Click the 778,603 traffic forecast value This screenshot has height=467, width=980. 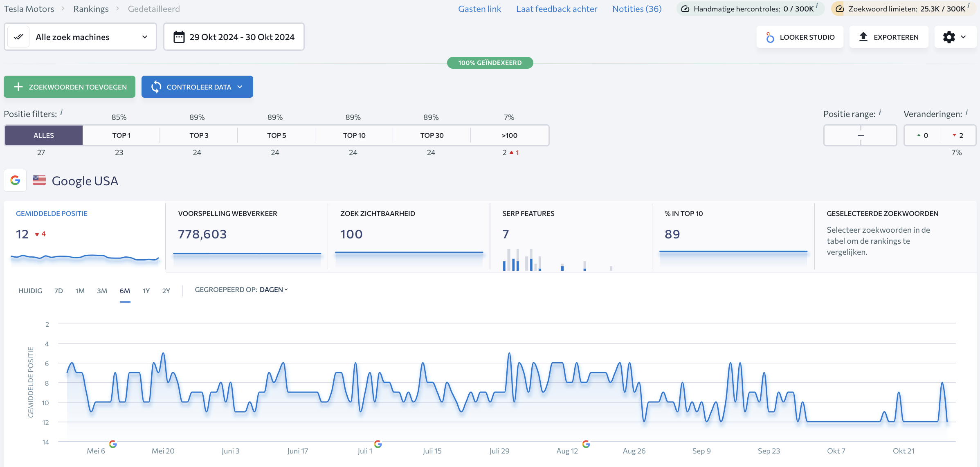click(x=202, y=234)
